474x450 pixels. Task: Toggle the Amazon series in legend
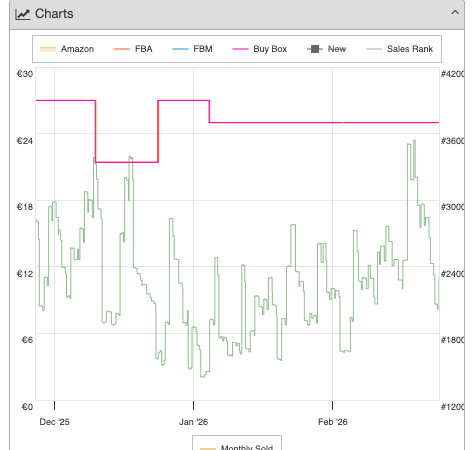(x=67, y=49)
